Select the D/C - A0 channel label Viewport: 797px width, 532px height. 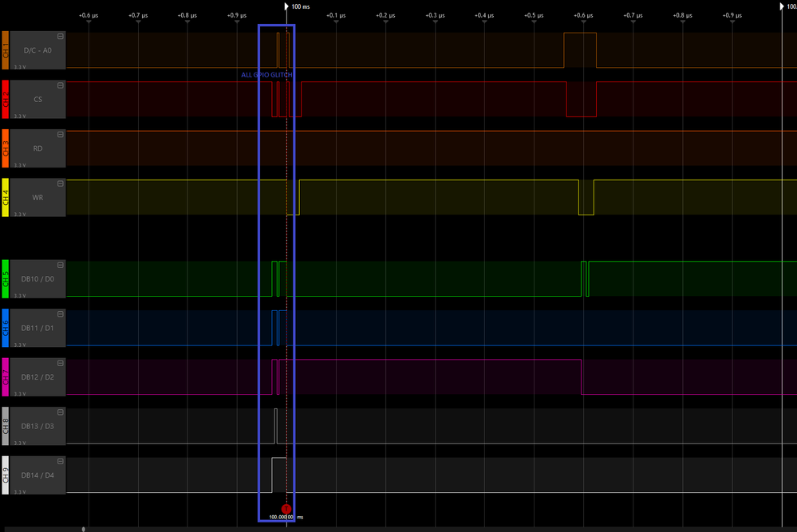coord(37,50)
